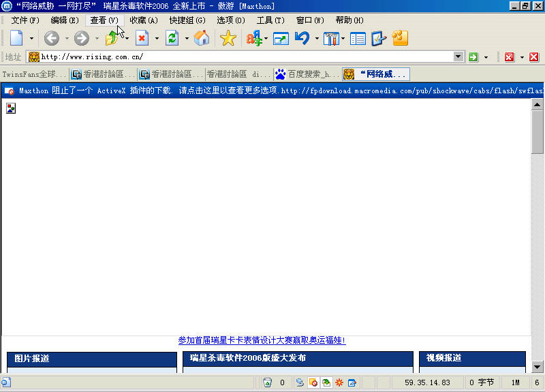Viewport: 545px width, 392px height.
Task: Expand the forward history dropdown arrow
Action: [x=97, y=38]
